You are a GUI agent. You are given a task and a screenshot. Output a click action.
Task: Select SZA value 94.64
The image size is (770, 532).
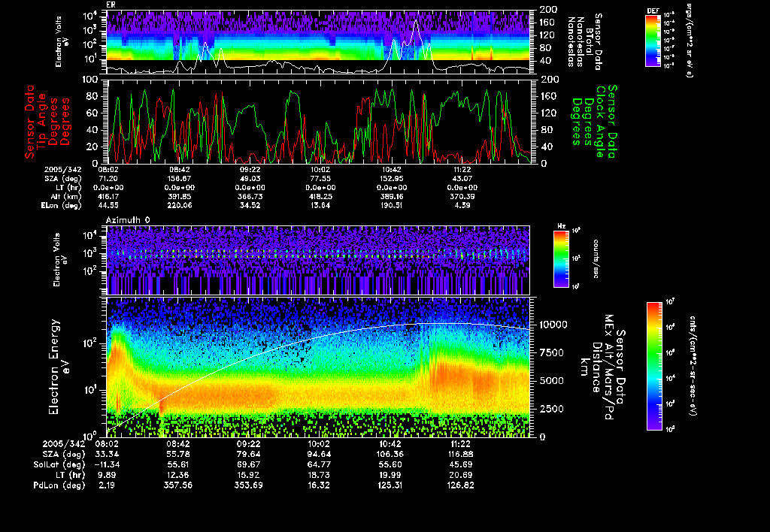click(320, 455)
